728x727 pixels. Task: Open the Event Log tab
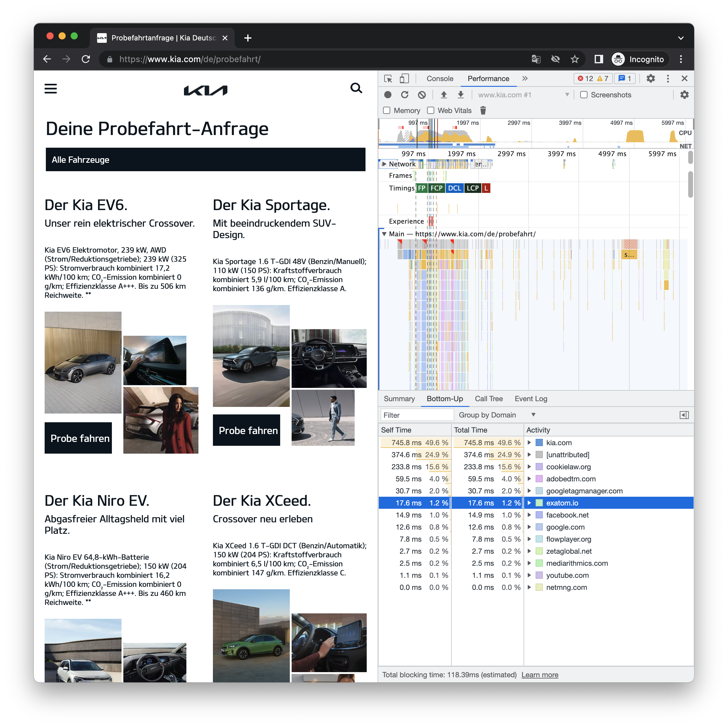(x=531, y=398)
